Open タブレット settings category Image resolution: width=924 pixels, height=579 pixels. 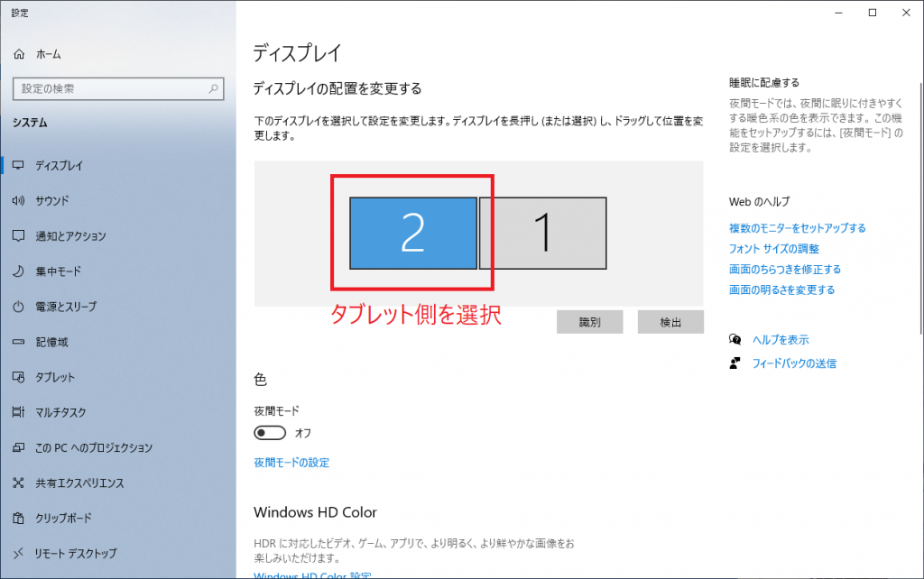point(55,377)
